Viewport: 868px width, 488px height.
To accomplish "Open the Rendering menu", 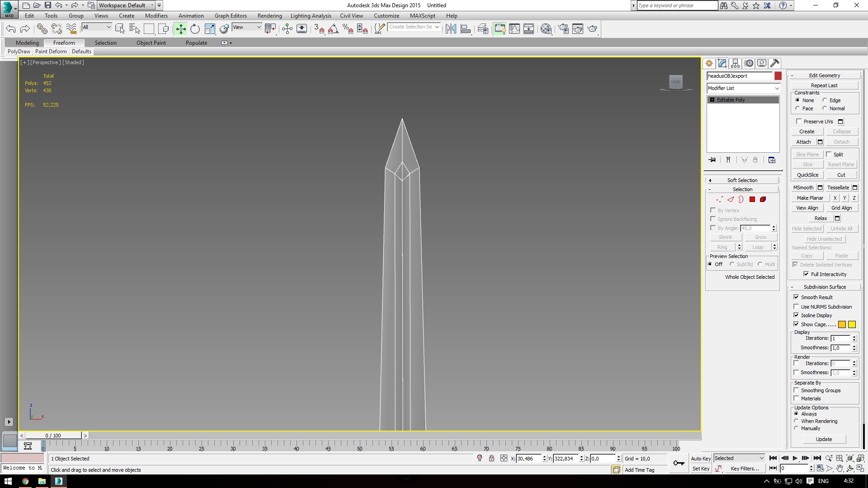I will [270, 16].
